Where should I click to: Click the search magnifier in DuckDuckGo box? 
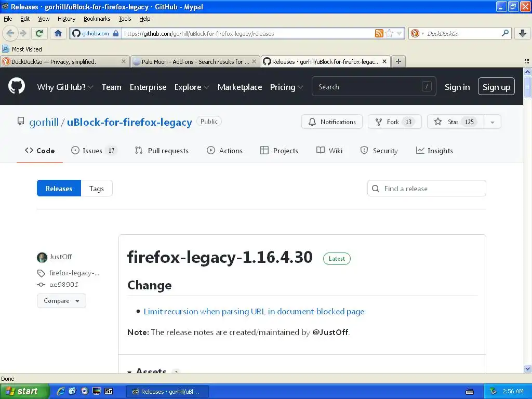pos(505,33)
